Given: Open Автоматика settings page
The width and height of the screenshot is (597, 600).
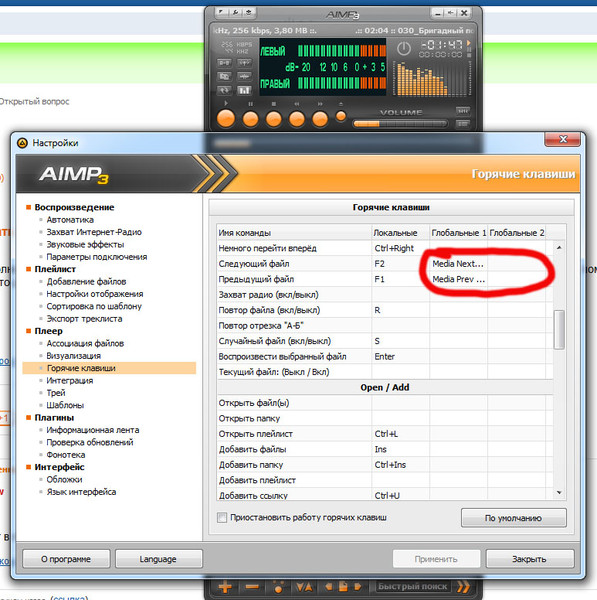Looking at the screenshot, I should click(x=70, y=220).
